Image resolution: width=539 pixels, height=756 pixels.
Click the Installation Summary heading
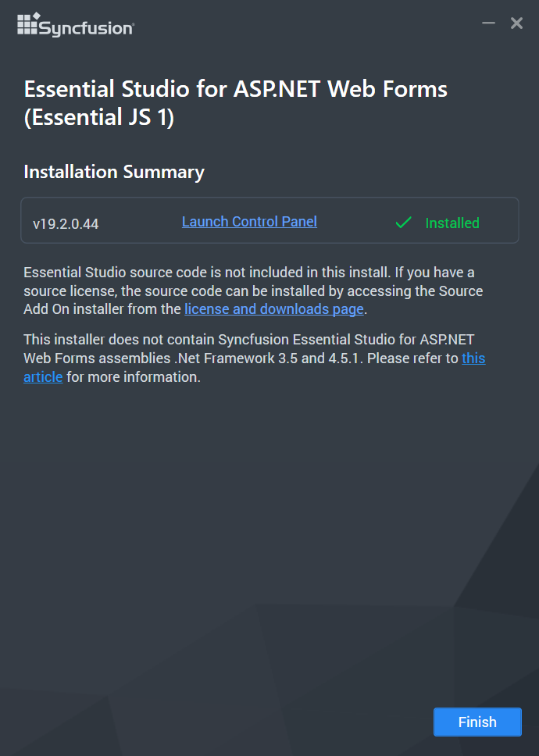tap(113, 172)
